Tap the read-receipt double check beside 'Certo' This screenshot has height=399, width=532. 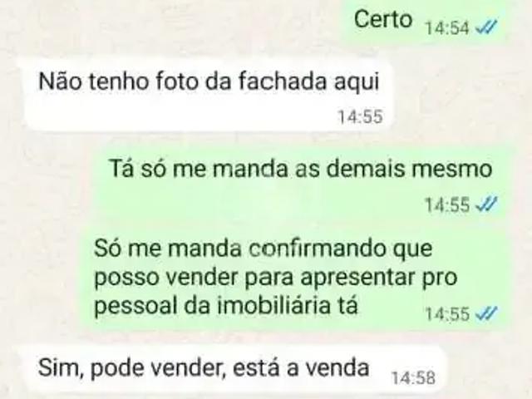(x=486, y=27)
